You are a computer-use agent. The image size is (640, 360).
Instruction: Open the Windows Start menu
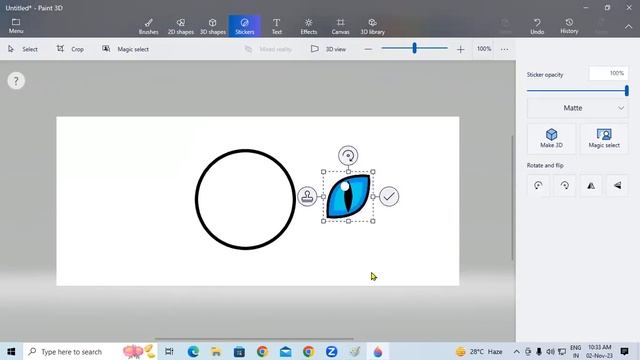[11, 351]
